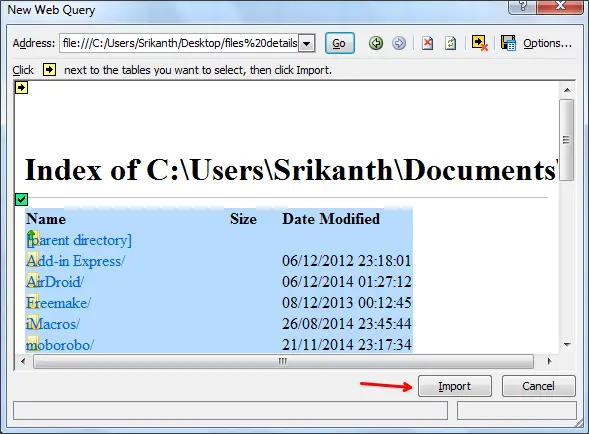The image size is (589, 434).
Task: Open the [parent directory] link
Action: point(79,240)
